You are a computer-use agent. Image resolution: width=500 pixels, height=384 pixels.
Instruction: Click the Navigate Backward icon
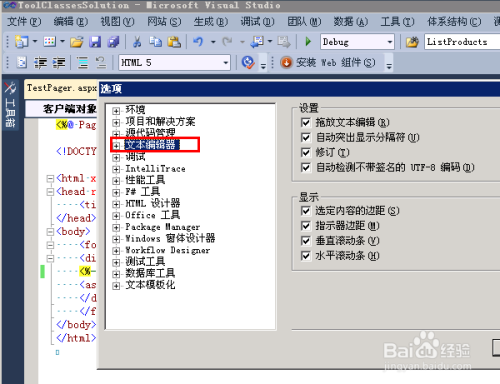[x=257, y=42]
